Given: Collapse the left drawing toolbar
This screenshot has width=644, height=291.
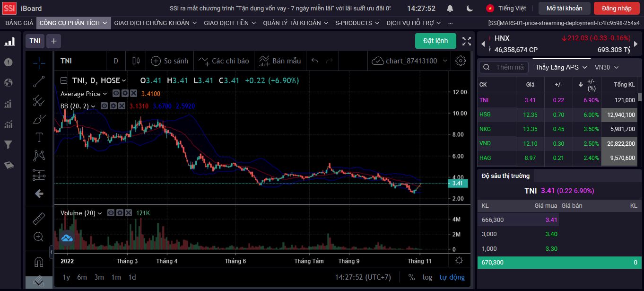Looking at the screenshot, I should [x=51, y=253].
